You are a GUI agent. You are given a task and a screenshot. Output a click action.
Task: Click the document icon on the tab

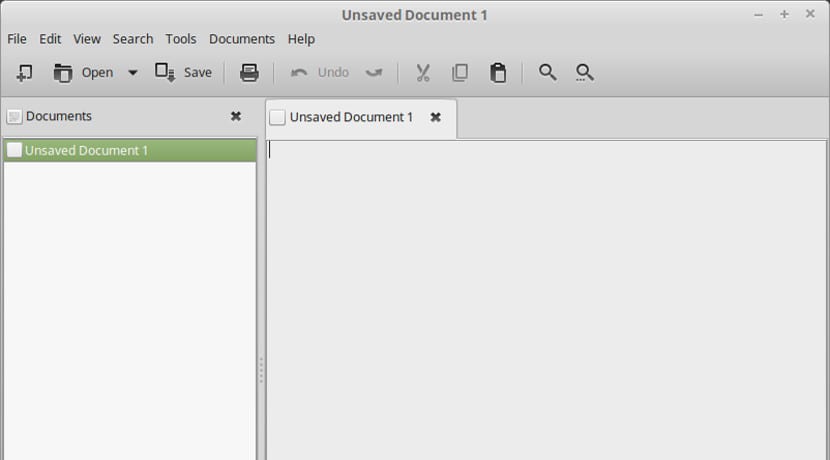pyautogui.click(x=277, y=118)
